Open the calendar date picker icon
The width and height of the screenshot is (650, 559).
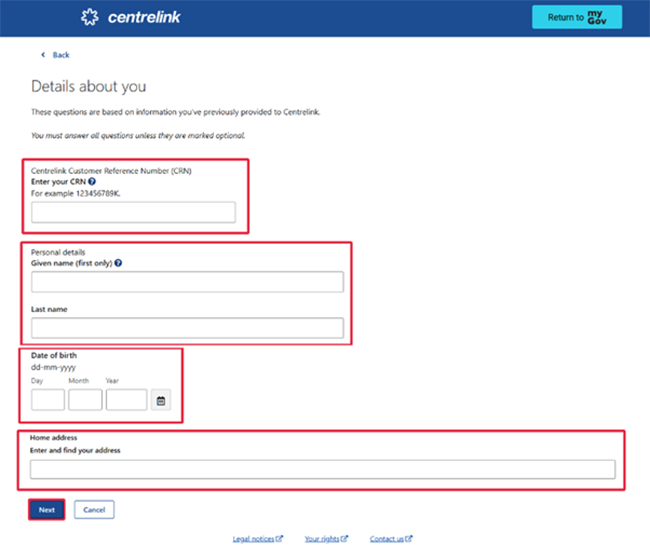pyautogui.click(x=161, y=400)
